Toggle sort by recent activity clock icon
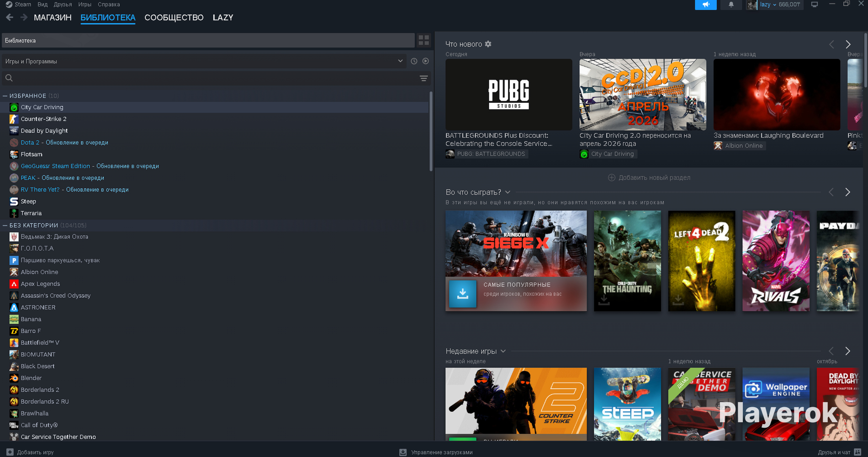The width and height of the screenshot is (868, 457). tap(414, 61)
